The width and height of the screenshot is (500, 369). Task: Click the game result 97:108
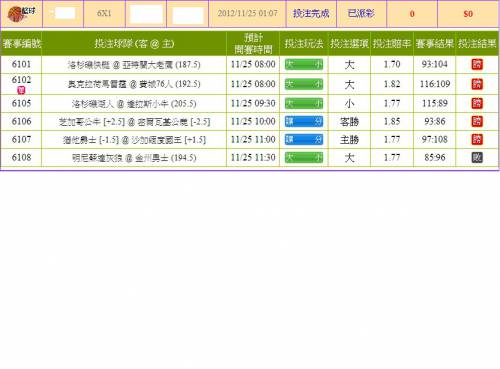435,139
